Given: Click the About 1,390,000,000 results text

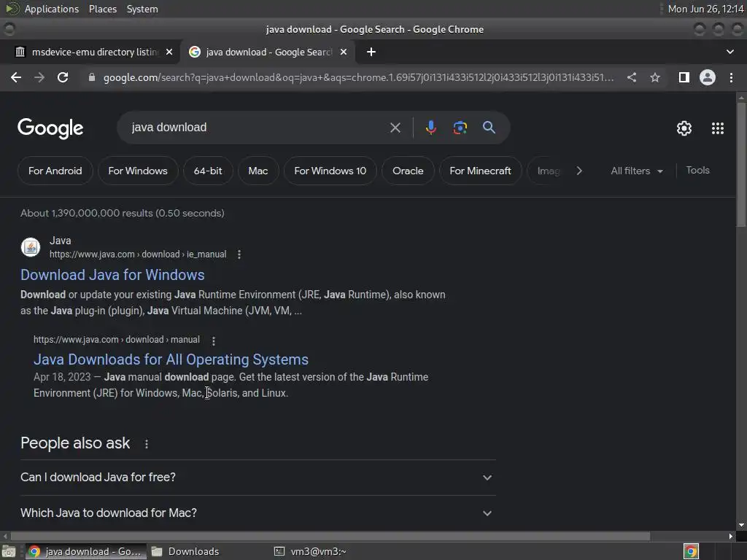Looking at the screenshot, I should [x=123, y=214].
